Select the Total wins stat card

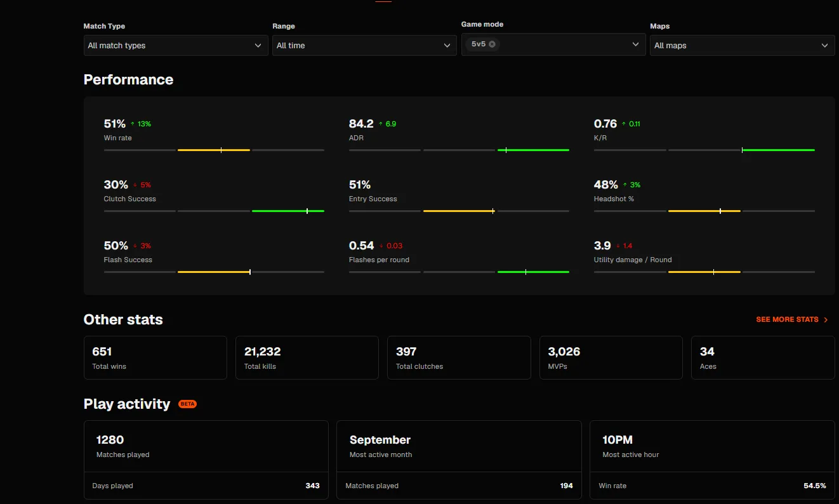(155, 358)
